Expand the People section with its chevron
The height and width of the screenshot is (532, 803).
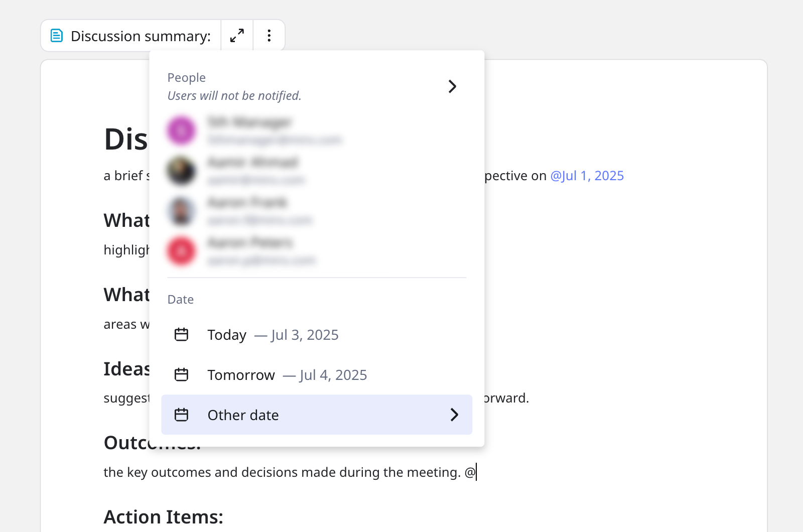452,86
